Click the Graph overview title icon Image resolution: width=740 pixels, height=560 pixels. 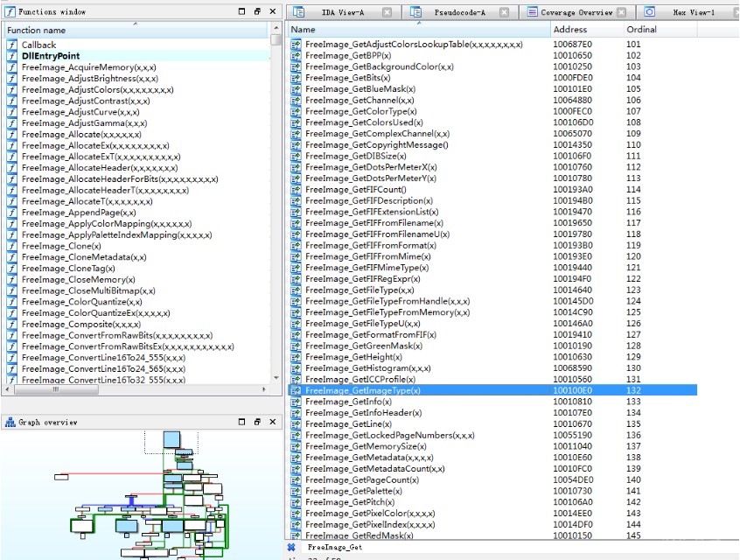coord(10,422)
